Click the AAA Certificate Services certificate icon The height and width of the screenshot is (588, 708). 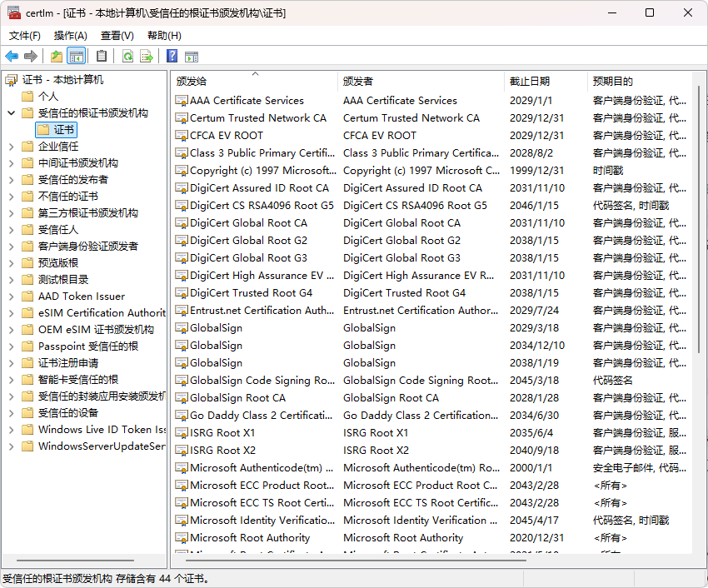pyautogui.click(x=182, y=101)
